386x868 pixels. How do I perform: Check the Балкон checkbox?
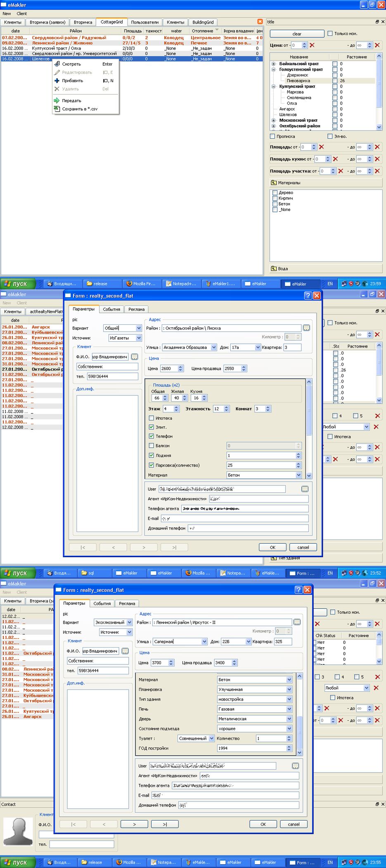pyautogui.click(x=151, y=446)
